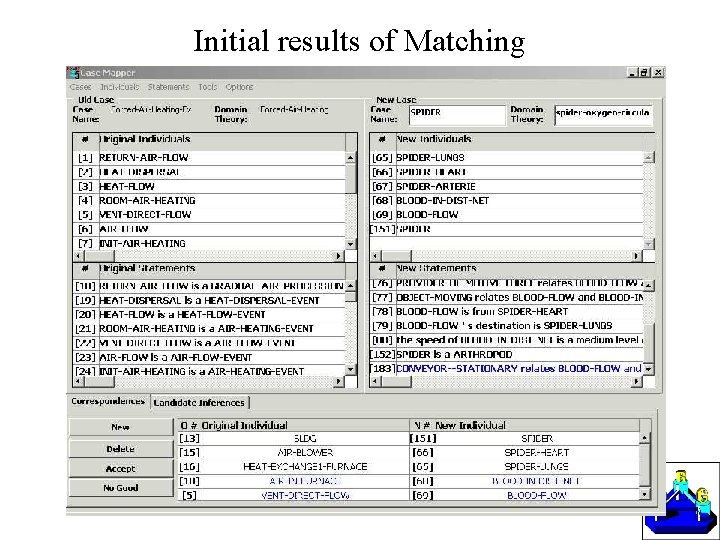Select statement INIT-AIR-HEATING is a AIR-HEATING-EVENT
Image resolution: width=720 pixels, height=540 pixels.
(209, 371)
